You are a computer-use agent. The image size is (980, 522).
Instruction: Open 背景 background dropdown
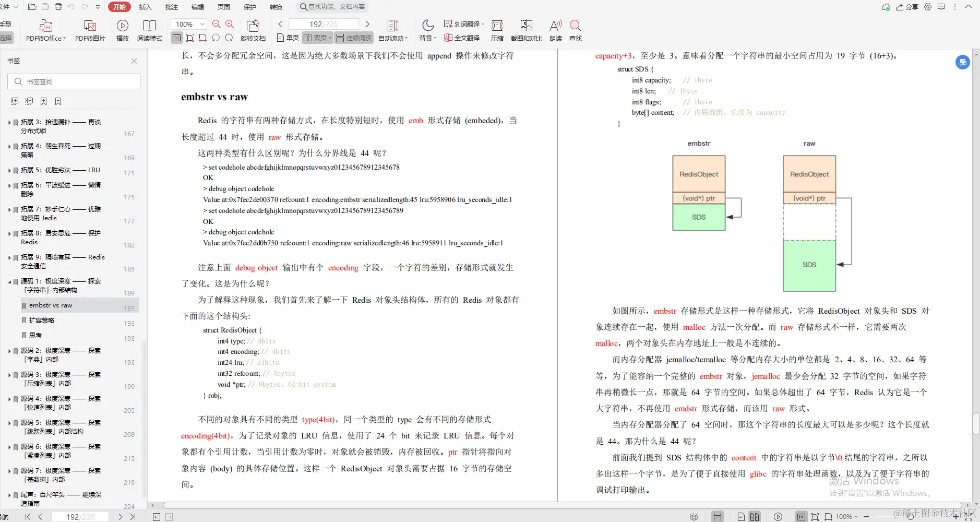[428, 30]
